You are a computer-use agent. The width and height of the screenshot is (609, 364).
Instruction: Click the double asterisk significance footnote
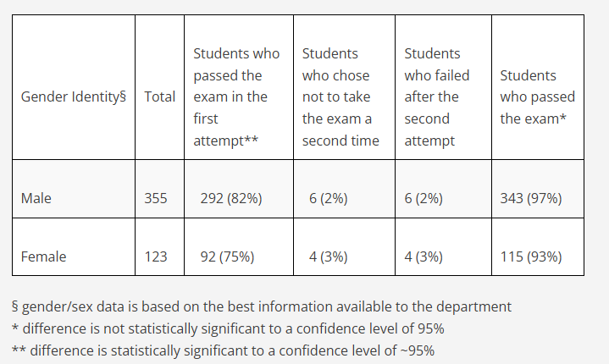(x=223, y=350)
